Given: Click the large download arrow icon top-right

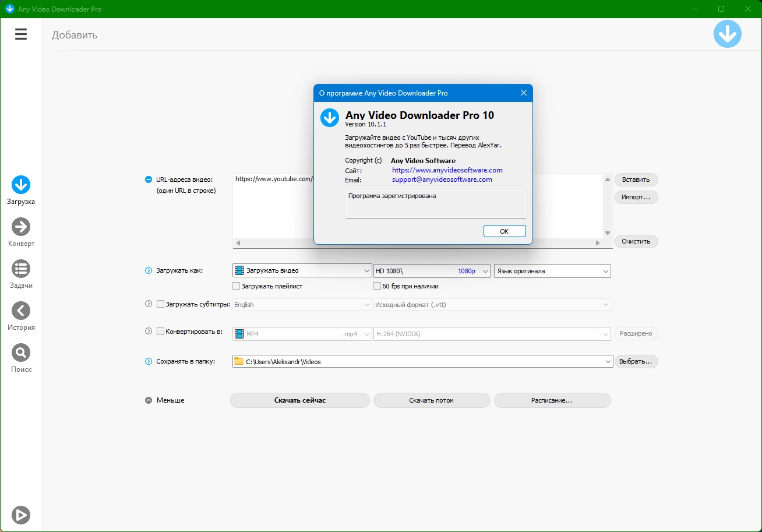Looking at the screenshot, I should click(727, 34).
